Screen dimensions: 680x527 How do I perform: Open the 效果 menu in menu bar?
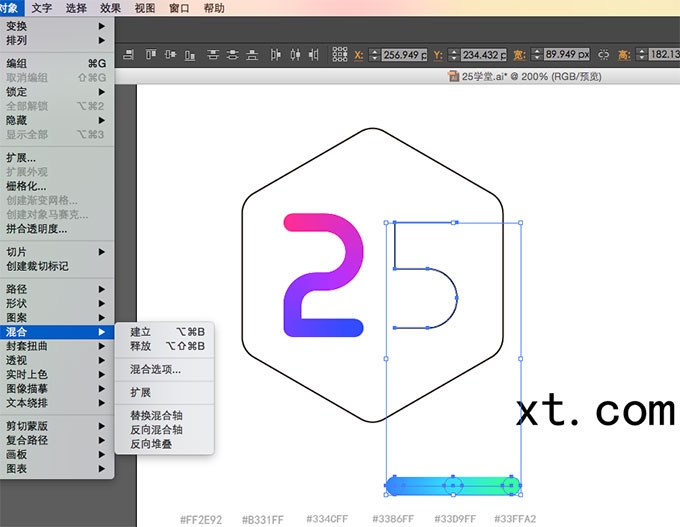pyautogui.click(x=110, y=8)
